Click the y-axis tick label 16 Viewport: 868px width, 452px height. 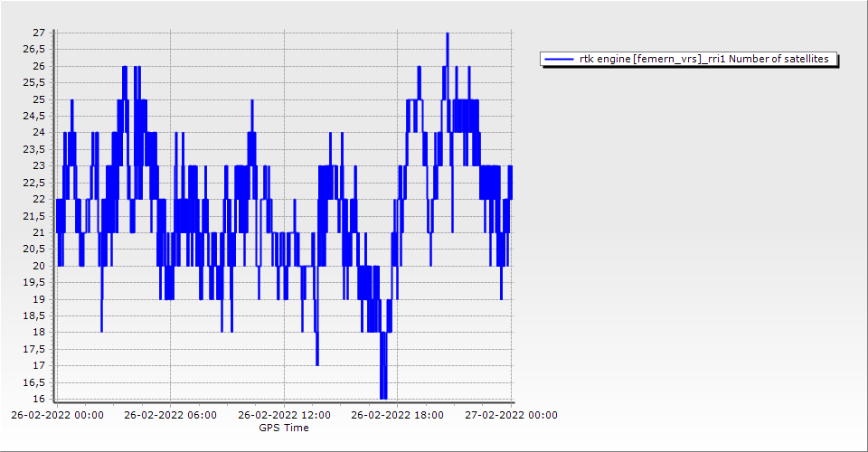click(39, 399)
